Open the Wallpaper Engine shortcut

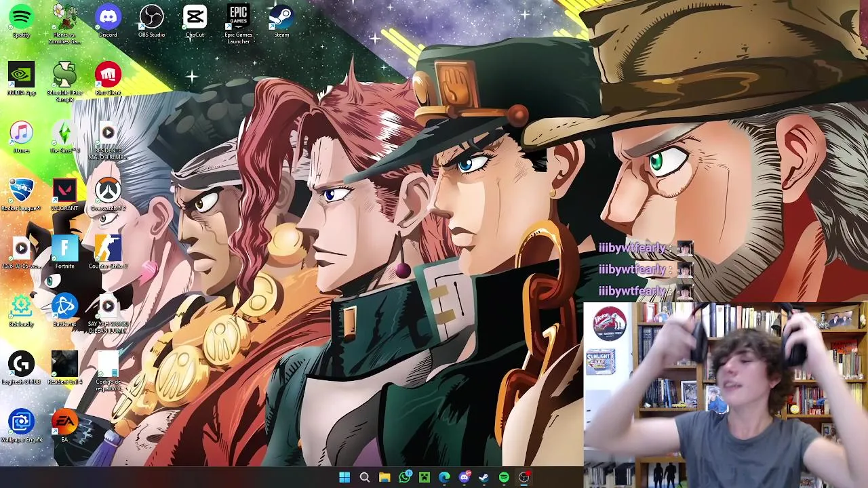(x=21, y=426)
